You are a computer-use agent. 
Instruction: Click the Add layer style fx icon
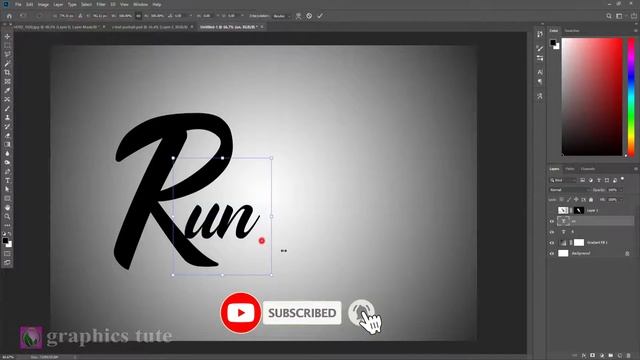(584, 356)
